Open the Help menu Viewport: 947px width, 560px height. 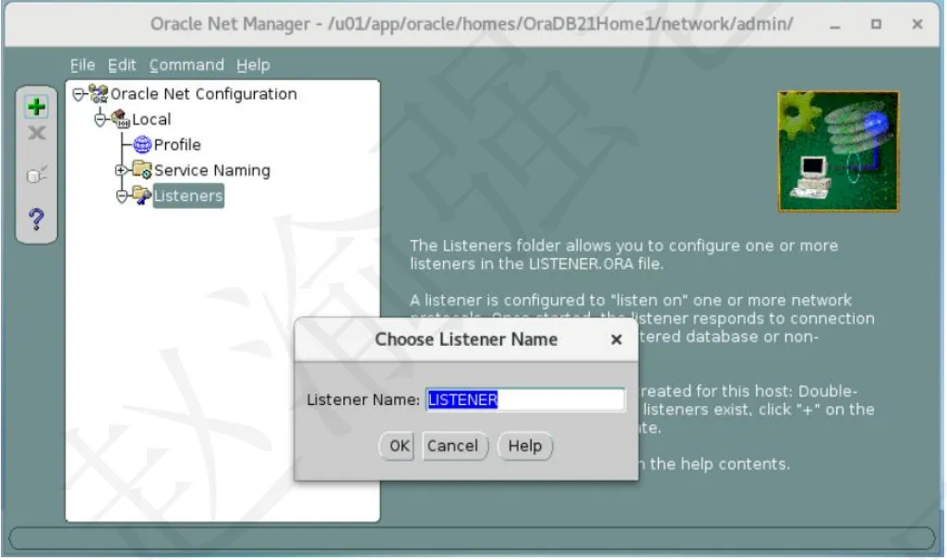253,66
